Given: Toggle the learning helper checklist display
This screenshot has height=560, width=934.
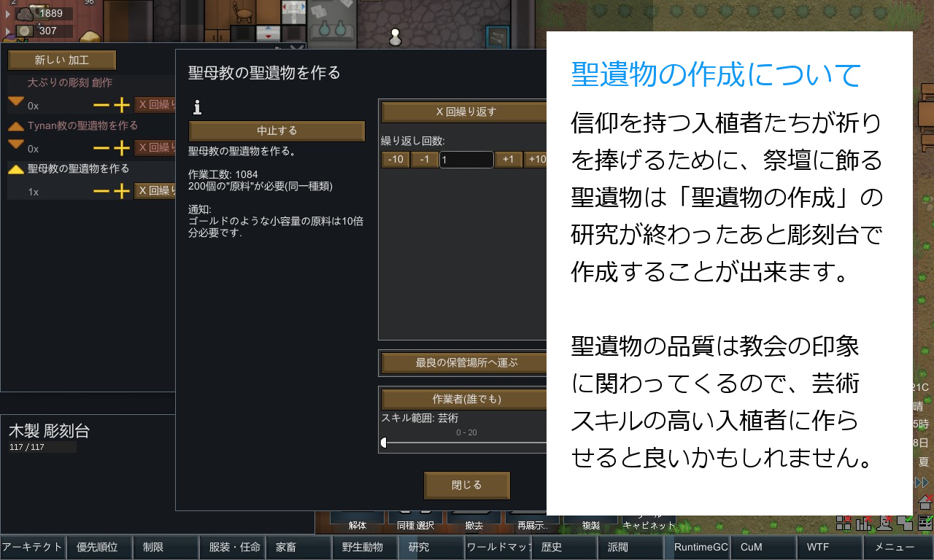Looking at the screenshot, I should coord(926,523).
